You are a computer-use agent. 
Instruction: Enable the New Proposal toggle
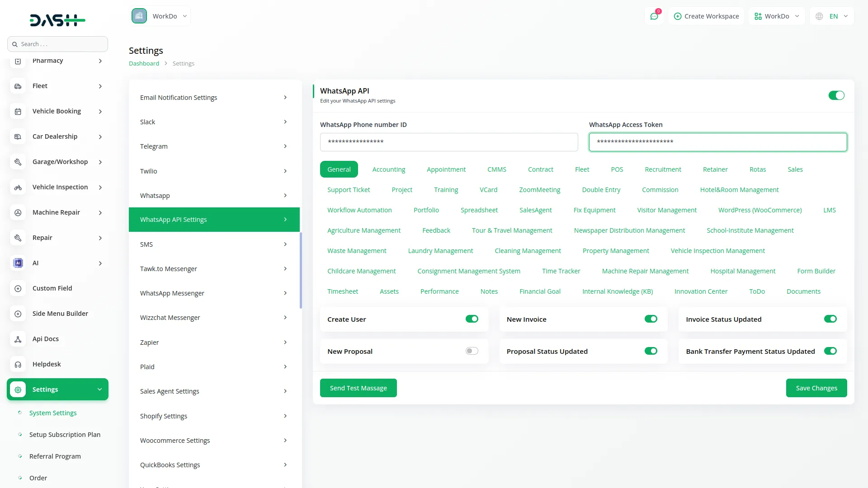click(x=472, y=351)
